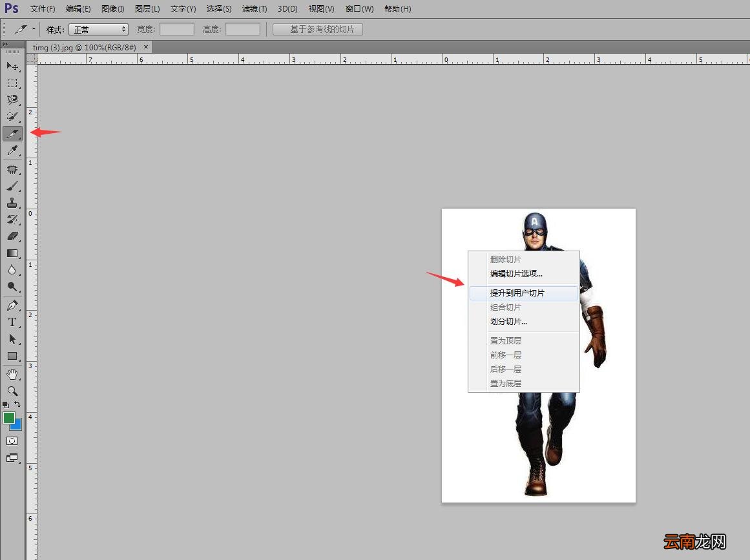This screenshot has width=750, height=560.
Task: Click the 宽度 width input field
Action: (177, 29)
